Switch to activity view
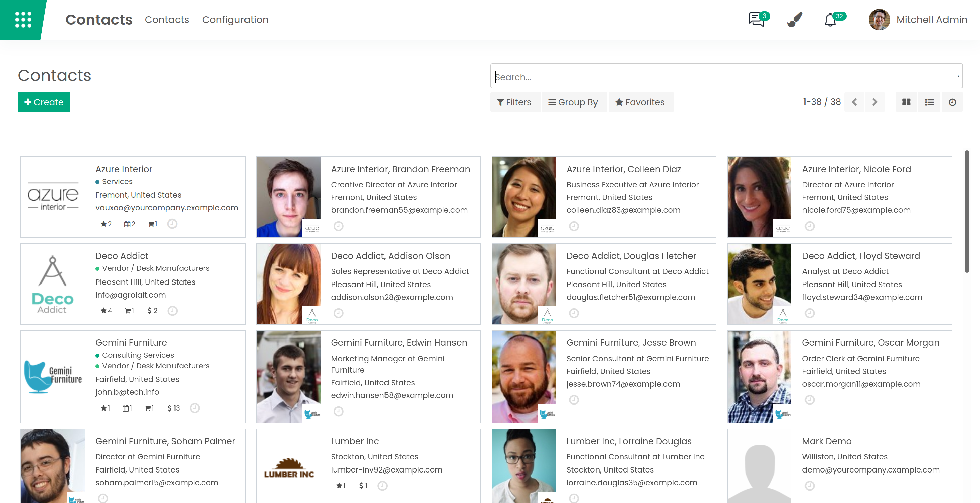The height and width of the screenshot is (503, 980). [952, 102]
